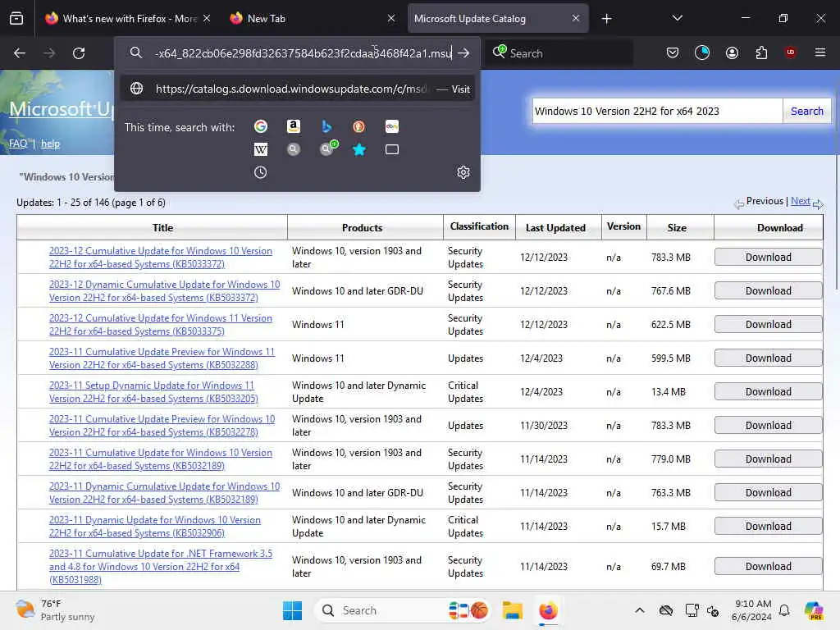Download the 783.3 MB update dated 12/12/2023
Image resolution: width=840 pixels, height=630 pixels.
tap(768, 257)
